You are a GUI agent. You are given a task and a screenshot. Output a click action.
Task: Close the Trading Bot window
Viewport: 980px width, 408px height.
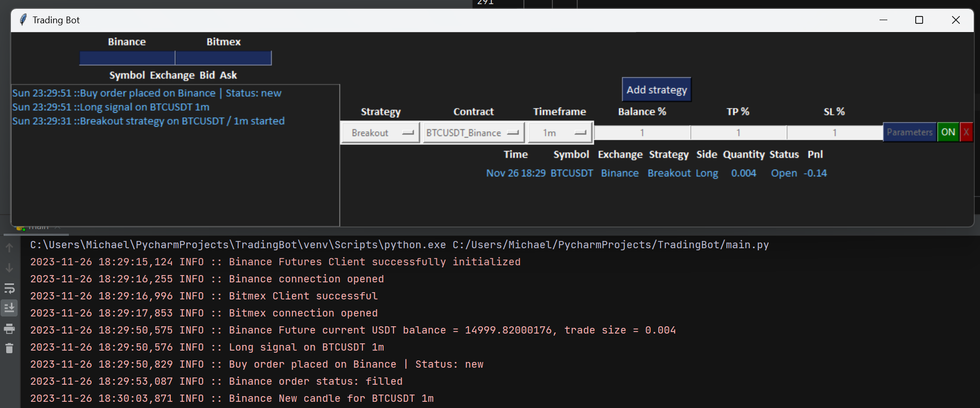pos(956,20)
